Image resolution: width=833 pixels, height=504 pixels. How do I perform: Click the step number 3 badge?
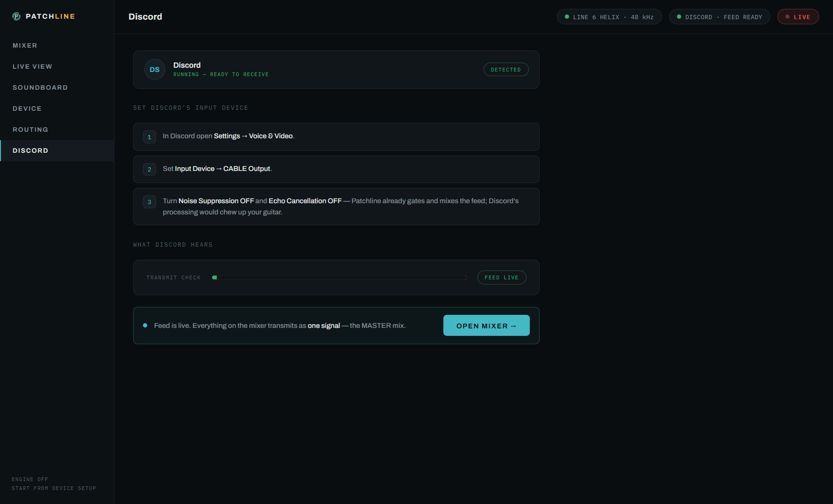[150, 202]
